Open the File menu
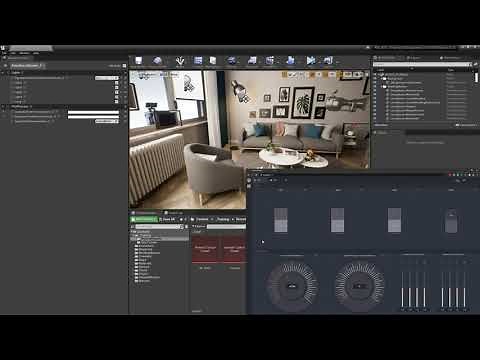 point(4,53)
